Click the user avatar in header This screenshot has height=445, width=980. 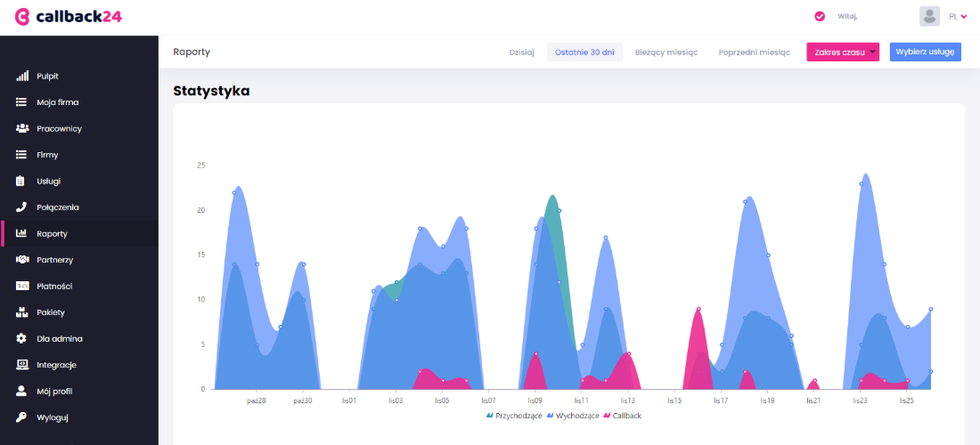[929, 16]
